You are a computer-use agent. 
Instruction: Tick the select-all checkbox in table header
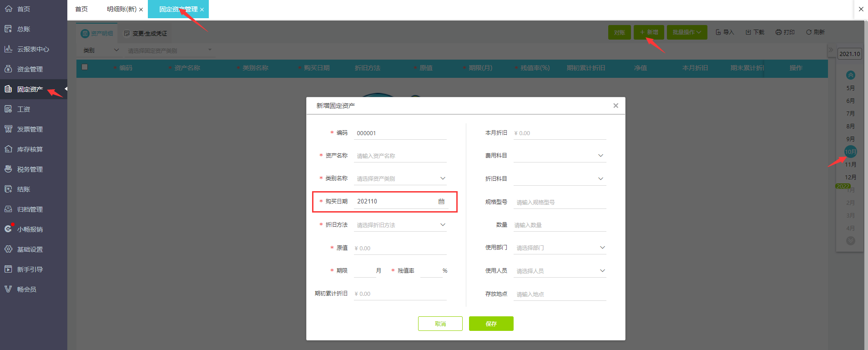pos(85,67)
